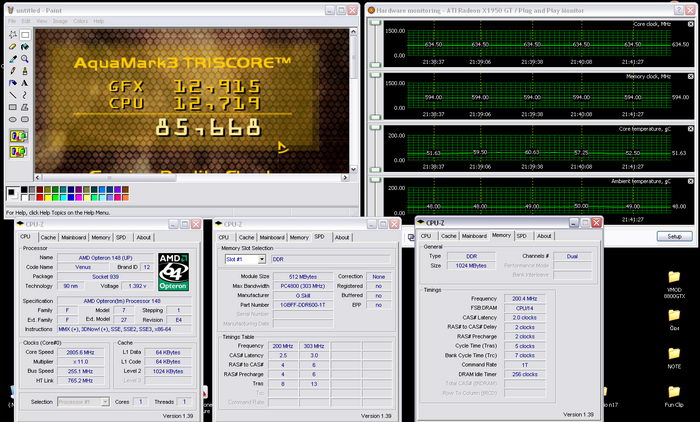Image resolution: width=700 pixels, height=422 pixels.
Task: Choose the Curve tool in Paint
Action: 25,95
